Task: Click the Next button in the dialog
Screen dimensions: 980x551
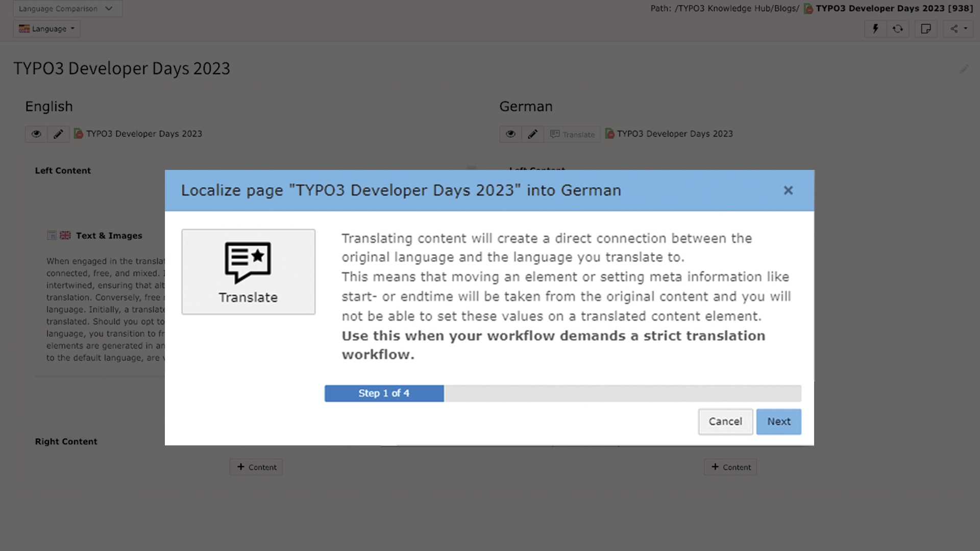Action: point(778,421)
